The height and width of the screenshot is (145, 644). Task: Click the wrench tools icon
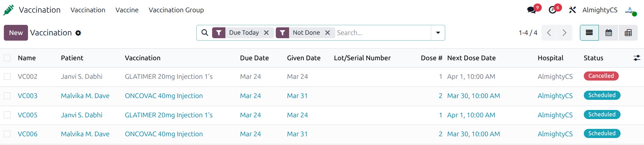(x=572, y=10)
